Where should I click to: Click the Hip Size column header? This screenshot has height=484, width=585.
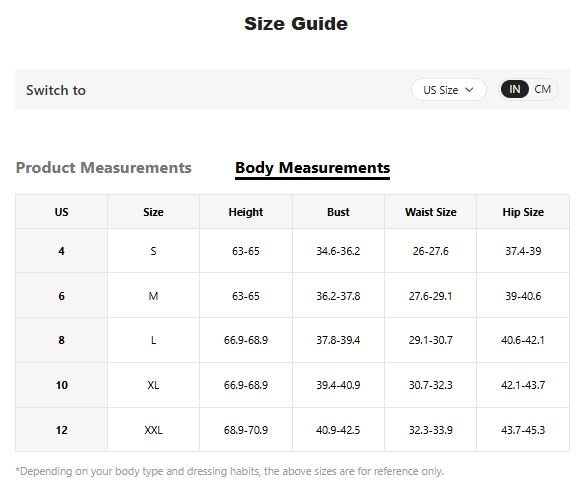pyautogui.click(x=523, y=212)
